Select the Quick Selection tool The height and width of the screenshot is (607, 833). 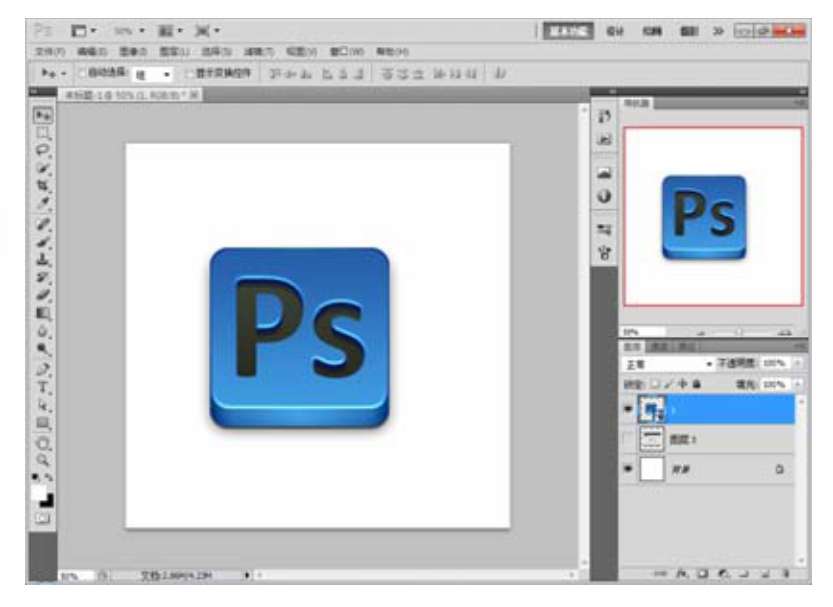coord(43,168)
